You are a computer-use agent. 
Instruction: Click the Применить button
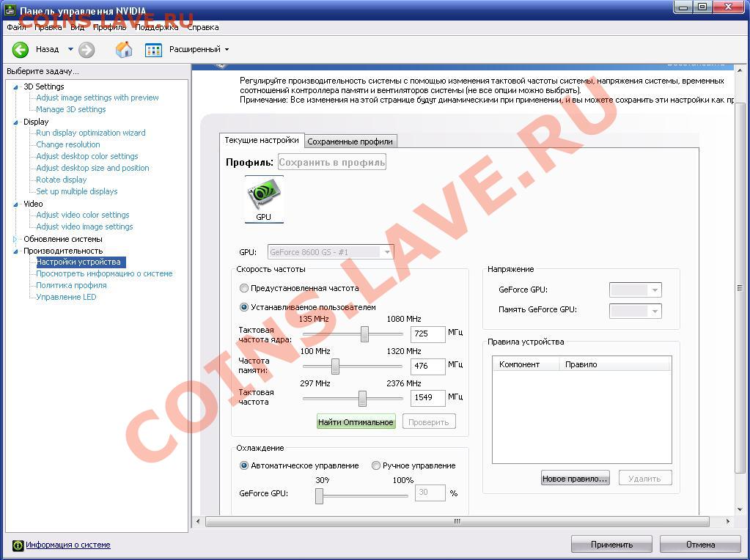pos(611,544)
